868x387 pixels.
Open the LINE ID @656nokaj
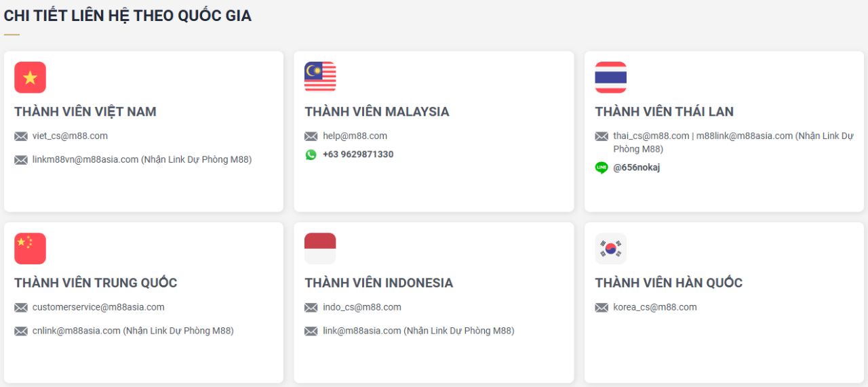click(x=637, y=167)
